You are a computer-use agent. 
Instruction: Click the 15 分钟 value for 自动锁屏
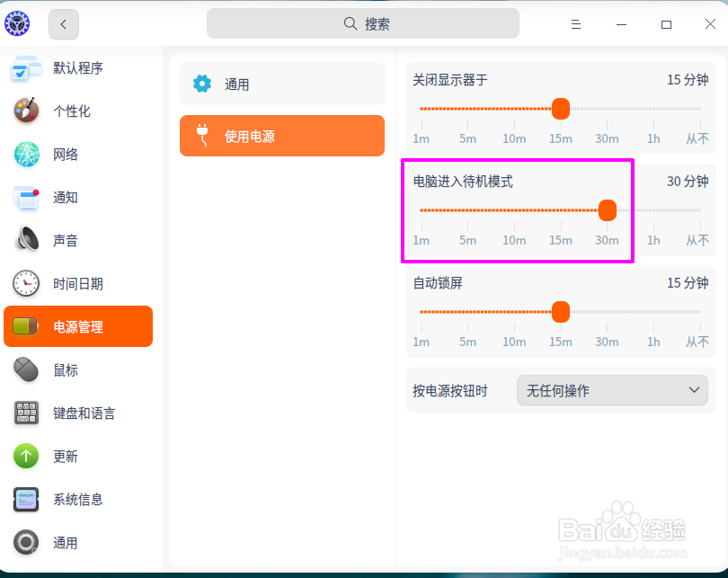[688, 283]
